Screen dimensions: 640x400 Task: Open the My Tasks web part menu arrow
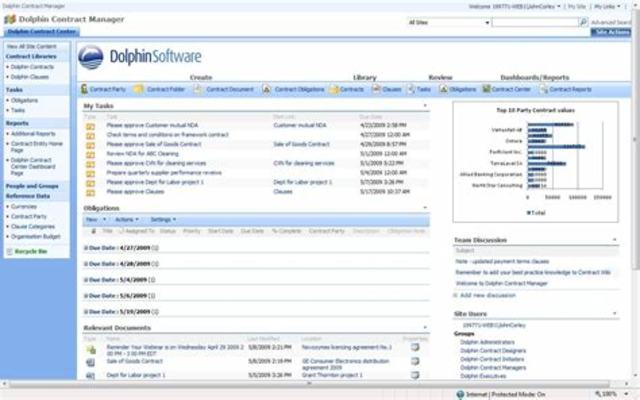425,106
